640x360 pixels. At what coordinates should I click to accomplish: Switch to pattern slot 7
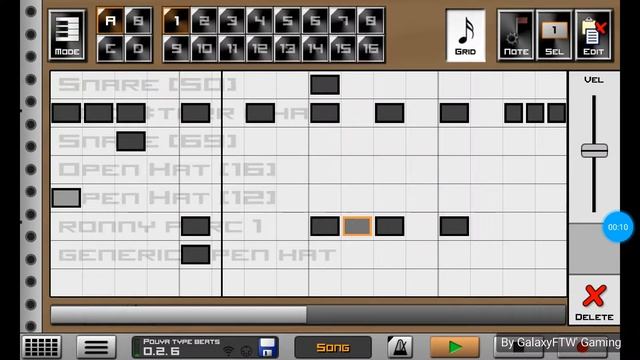point(342,21)
